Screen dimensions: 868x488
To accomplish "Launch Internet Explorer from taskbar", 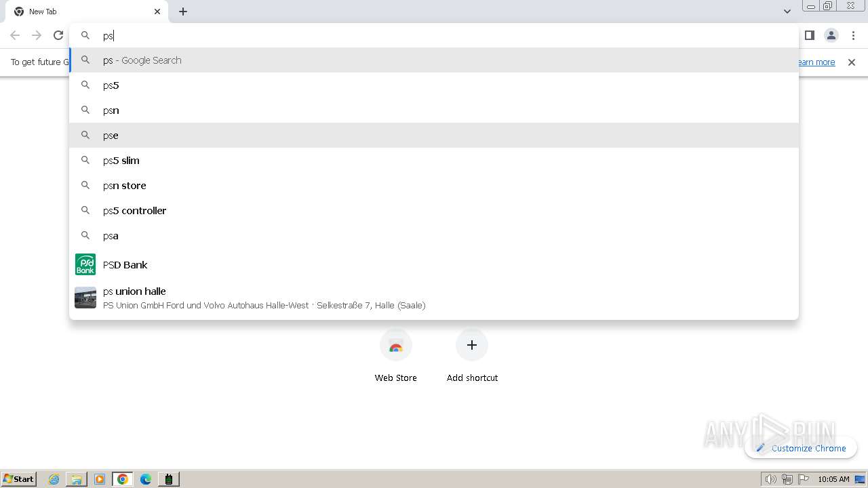I will 54,479.
